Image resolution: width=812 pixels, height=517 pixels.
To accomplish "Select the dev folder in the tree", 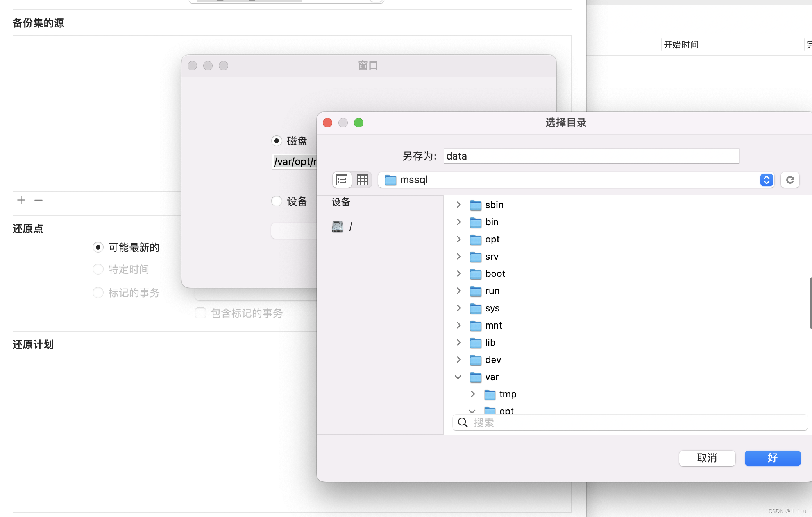I will [x=493, y=360].
